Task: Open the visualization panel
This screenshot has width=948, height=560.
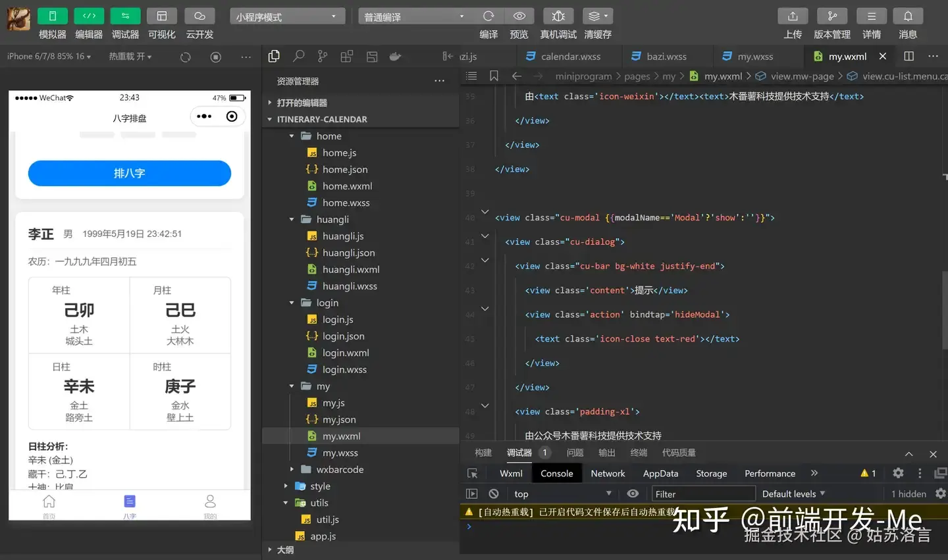Action: click(x=161, y=16)
